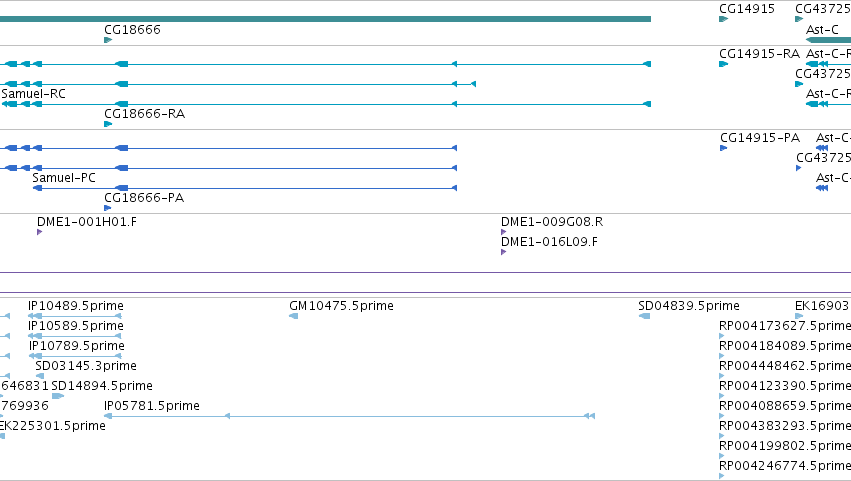Viewport: 851px width, 481px height.
Task: Click the RP004184089.5prime label
Action: tap(785, 346)
